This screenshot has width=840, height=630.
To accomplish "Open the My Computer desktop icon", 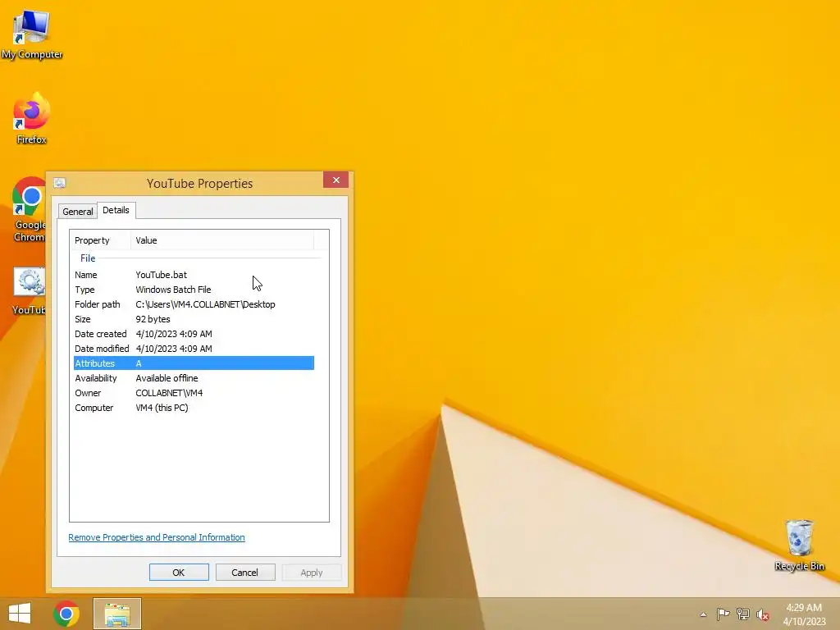I will tap(32, 34).
